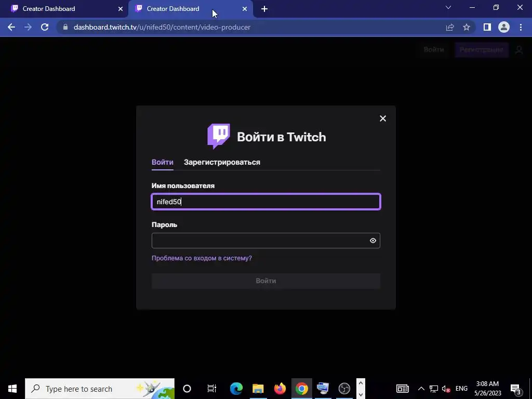Screen dimensions: 532x399
Task: Focus the Имя пользователя input field
Action: tap(266, 202)
